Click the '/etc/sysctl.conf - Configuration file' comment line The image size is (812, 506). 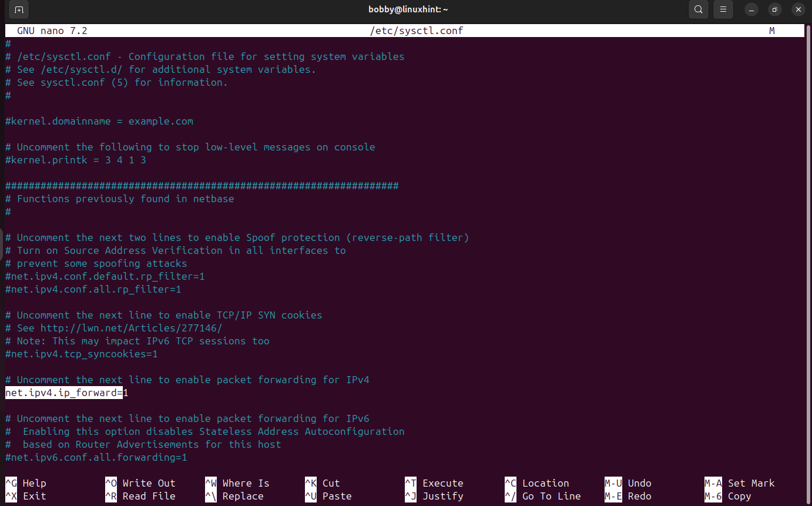pyautogui.click(x=205, y=56)
